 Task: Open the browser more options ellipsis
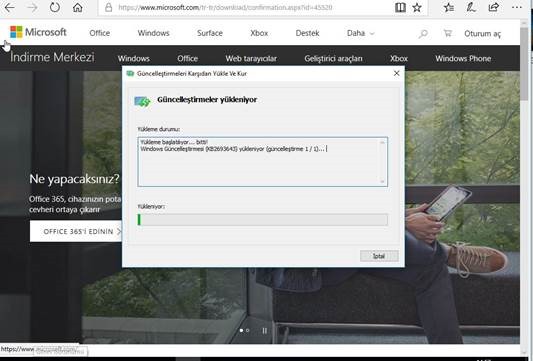tap(517, 7)
